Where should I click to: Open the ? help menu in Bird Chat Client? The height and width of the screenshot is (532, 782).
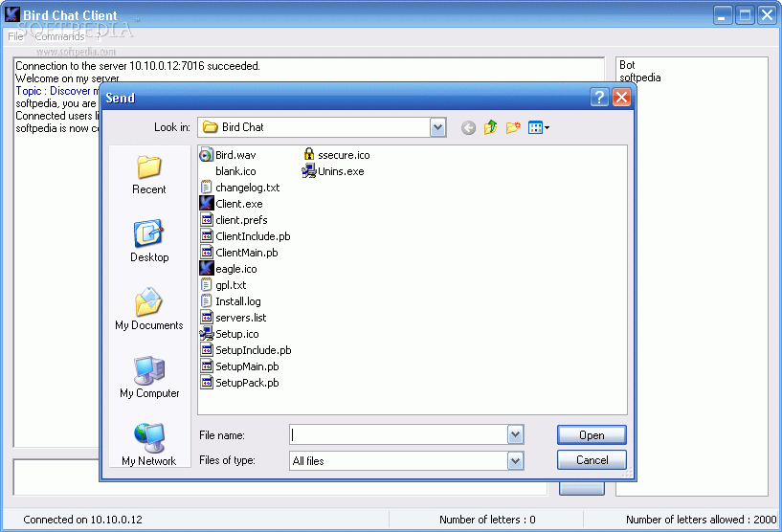click(99, 36)
